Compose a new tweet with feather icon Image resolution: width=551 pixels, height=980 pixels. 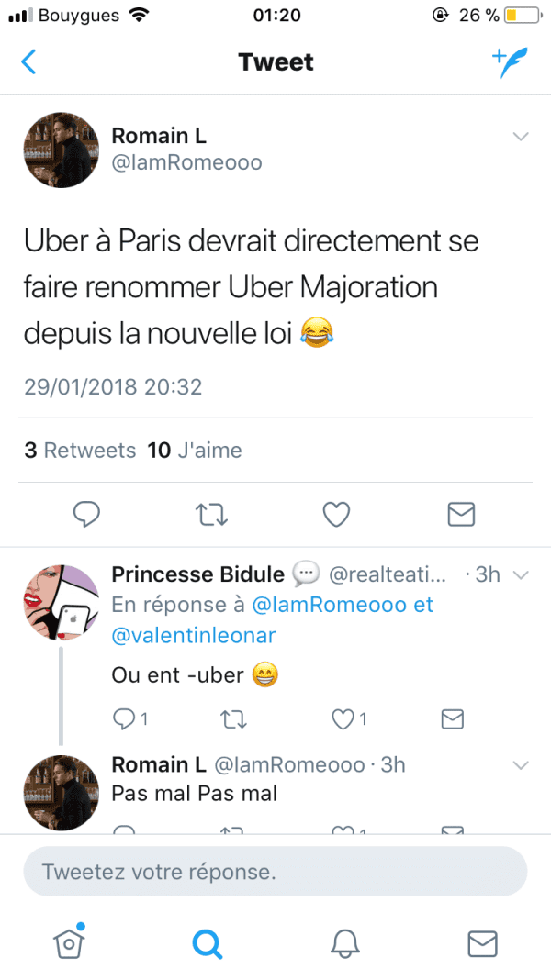tap(510, 61)
